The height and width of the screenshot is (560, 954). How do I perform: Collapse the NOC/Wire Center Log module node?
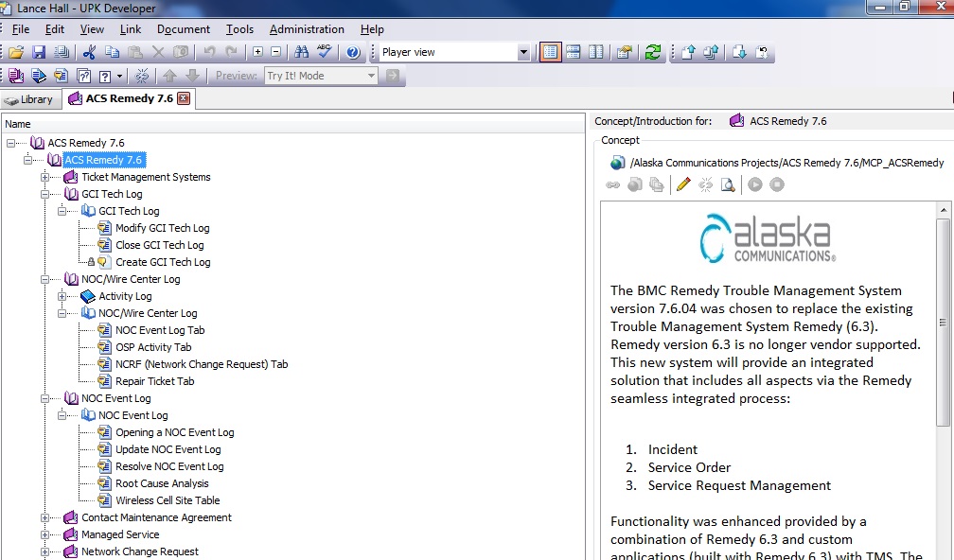pos(45,279)
